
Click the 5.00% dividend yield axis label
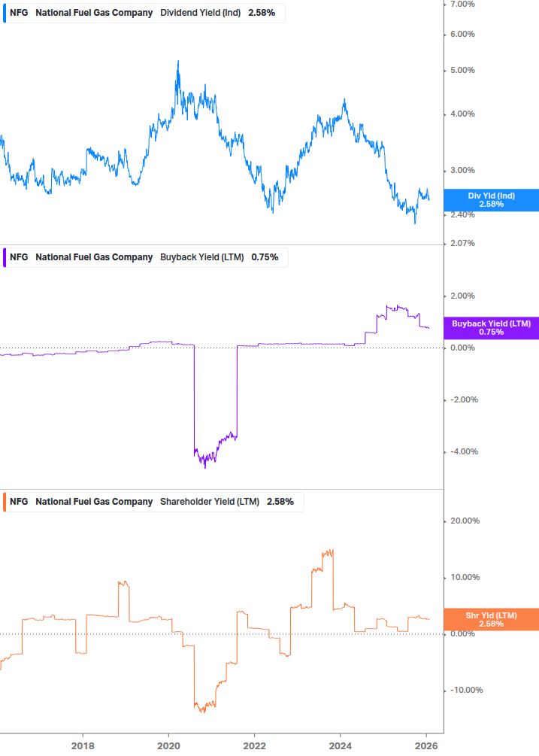462,71
